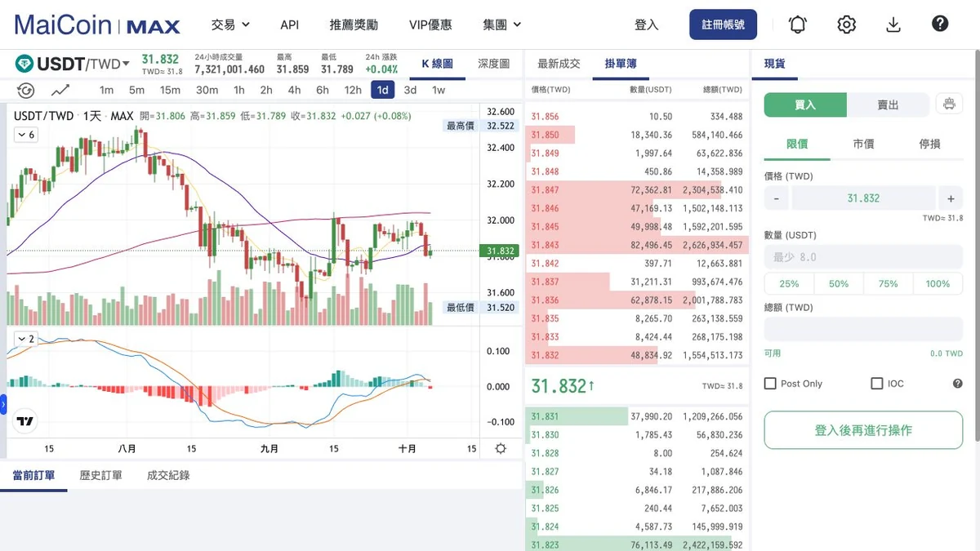Select the 現貨 spot tab

[775, 64]
